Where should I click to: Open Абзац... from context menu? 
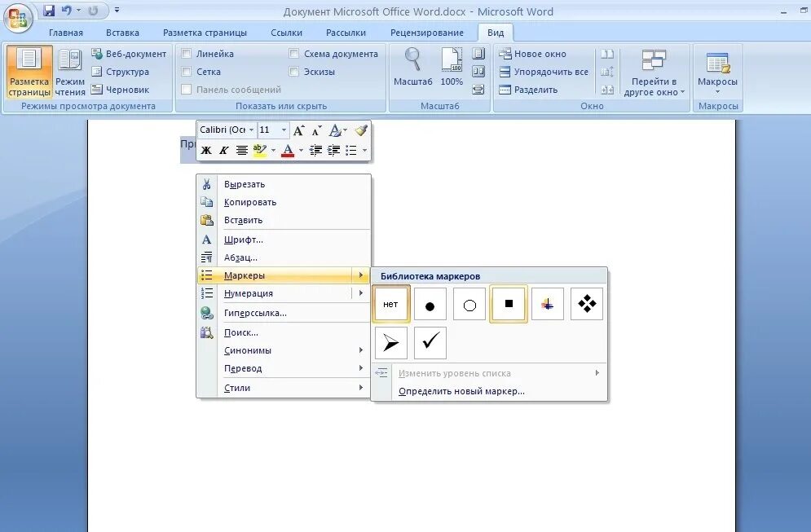click(284, 257)
